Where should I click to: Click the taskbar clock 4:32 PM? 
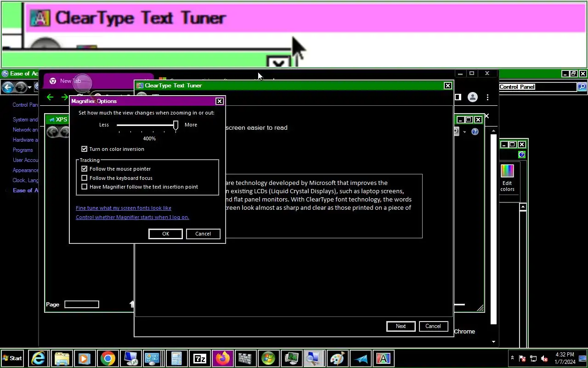[x=565, y=358]
